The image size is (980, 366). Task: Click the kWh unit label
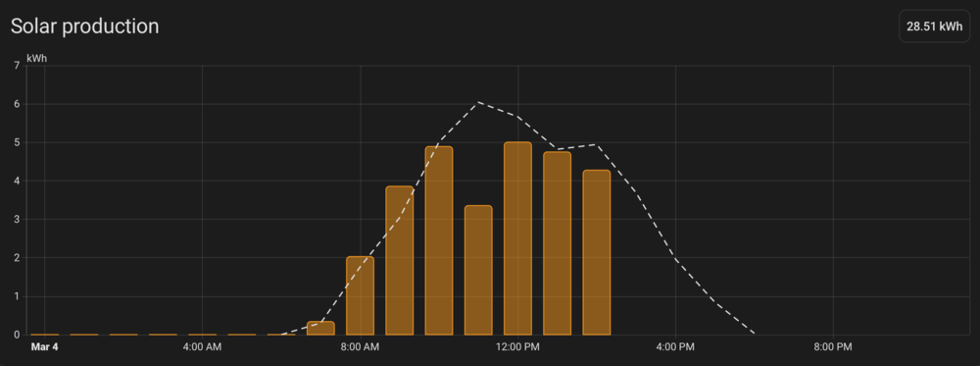click(x=37, y=58)
